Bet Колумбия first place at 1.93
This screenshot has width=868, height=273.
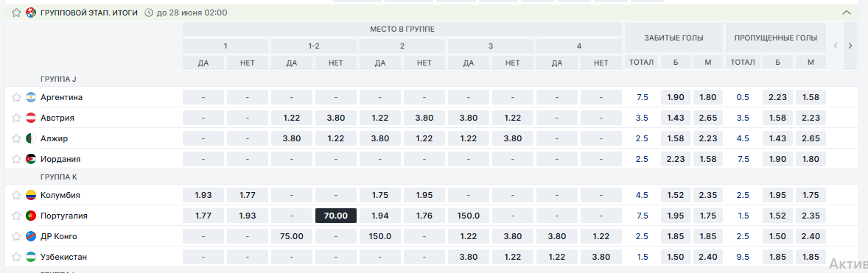click(x=203, y=195)
